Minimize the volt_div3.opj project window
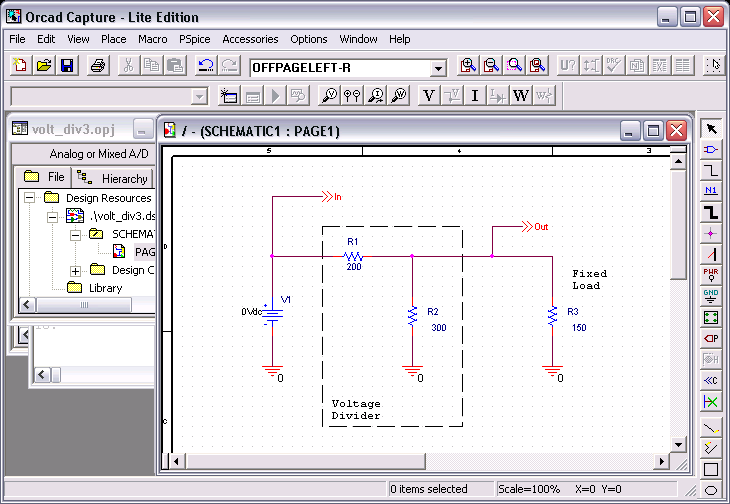This screenshot has height=504, width=730. click(x=142, y=129)
